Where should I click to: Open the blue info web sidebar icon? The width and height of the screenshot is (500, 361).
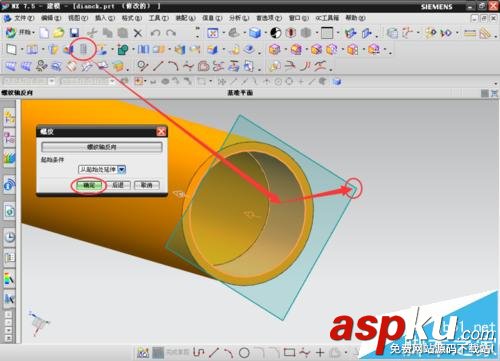click(x=9, y=184)
